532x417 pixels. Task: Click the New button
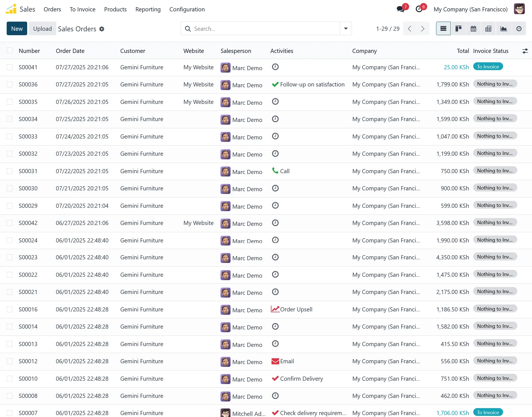[17, 29]
